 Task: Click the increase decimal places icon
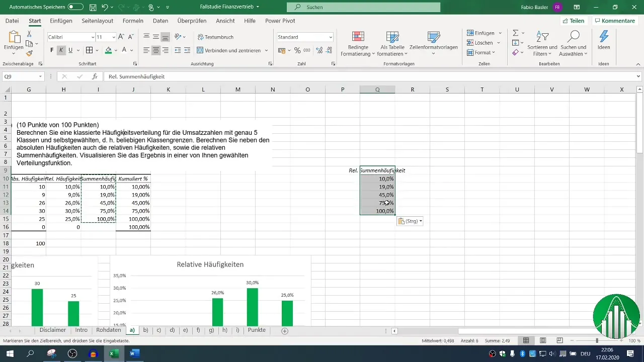pyautogui.click(x=319, y=50)
